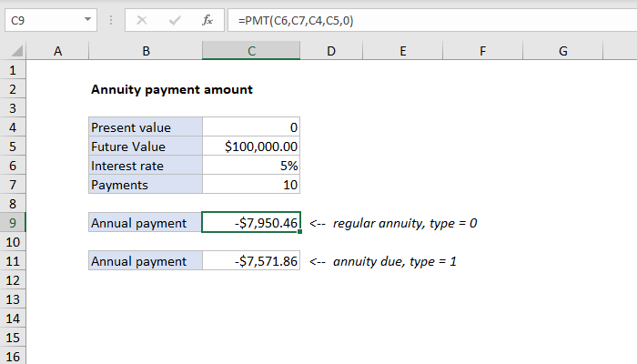Select the Future Value cell $100,000.00
Screen dimensions: 637x364
tap(251, 147)
